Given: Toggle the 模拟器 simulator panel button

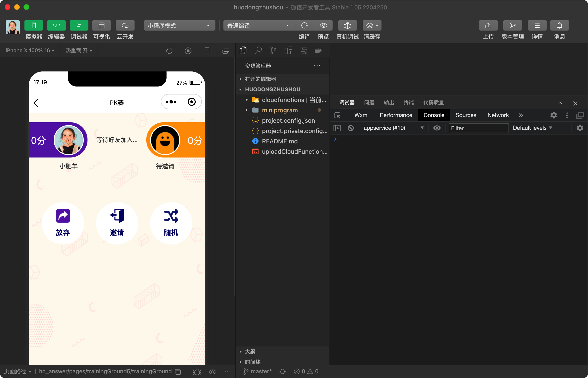Looking at the screenshot, I should coord(34,26).
